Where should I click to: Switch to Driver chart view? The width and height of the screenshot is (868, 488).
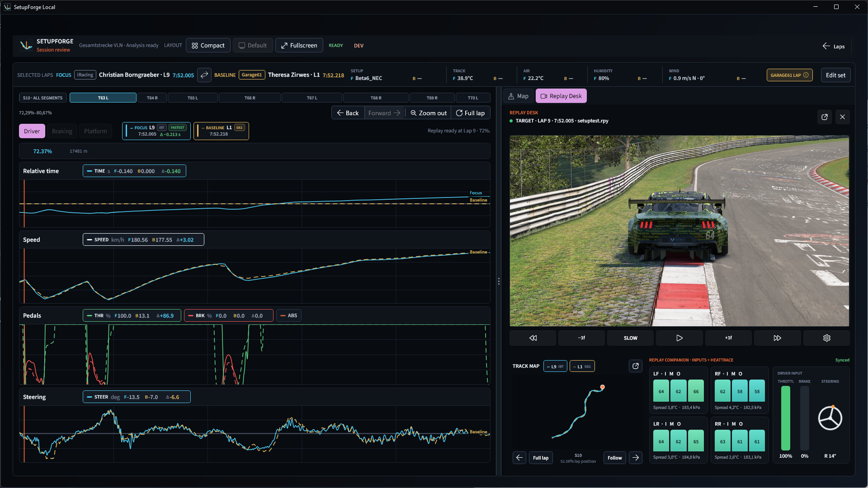tap(32, 131)
